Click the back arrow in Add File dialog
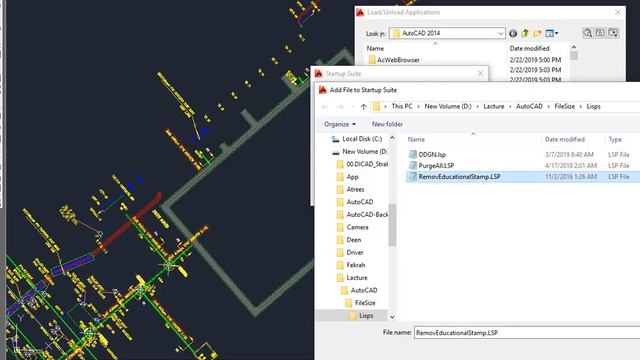The image size is (640, 360). click(325, 107)
